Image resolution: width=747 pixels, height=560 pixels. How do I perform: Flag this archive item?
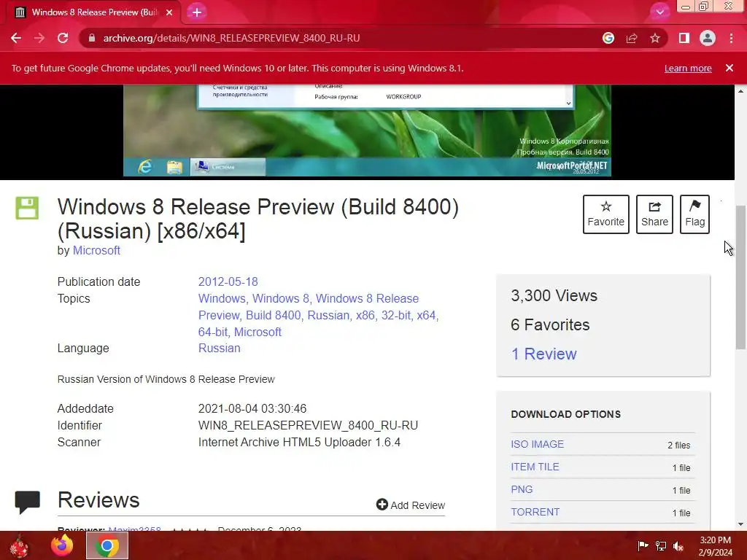click(x=695, y=214)
